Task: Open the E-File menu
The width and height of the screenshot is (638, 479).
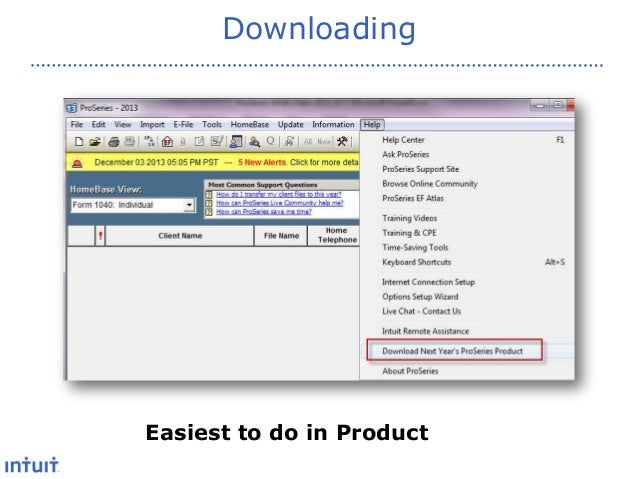Action: [x=183, y=125]
